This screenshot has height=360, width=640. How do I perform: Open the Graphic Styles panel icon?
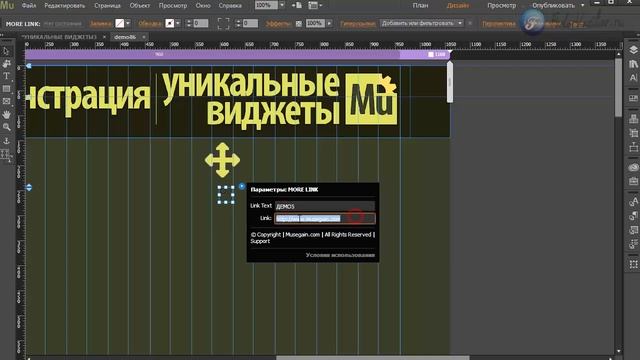pos(633,230)
